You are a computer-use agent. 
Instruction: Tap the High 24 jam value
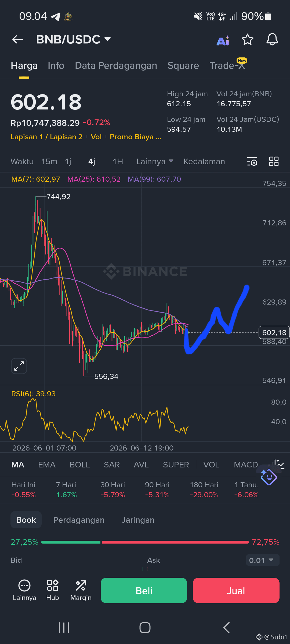[179, 104]
